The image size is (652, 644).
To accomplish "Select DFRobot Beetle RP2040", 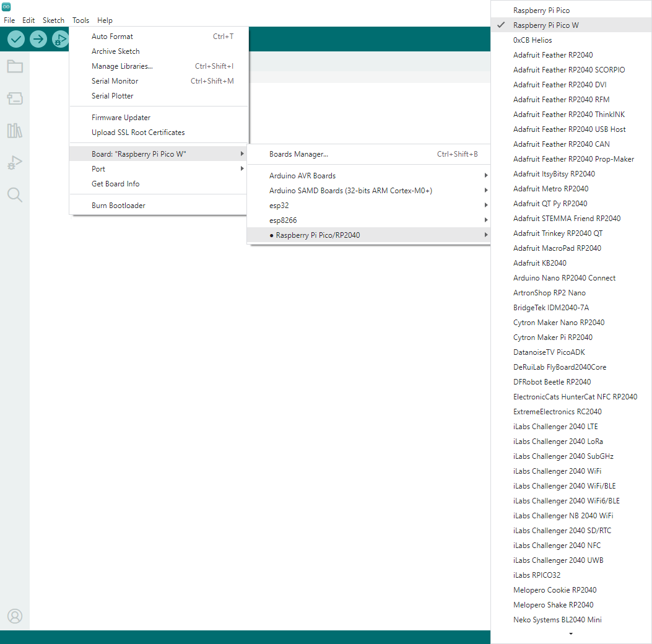I will 572,382.
